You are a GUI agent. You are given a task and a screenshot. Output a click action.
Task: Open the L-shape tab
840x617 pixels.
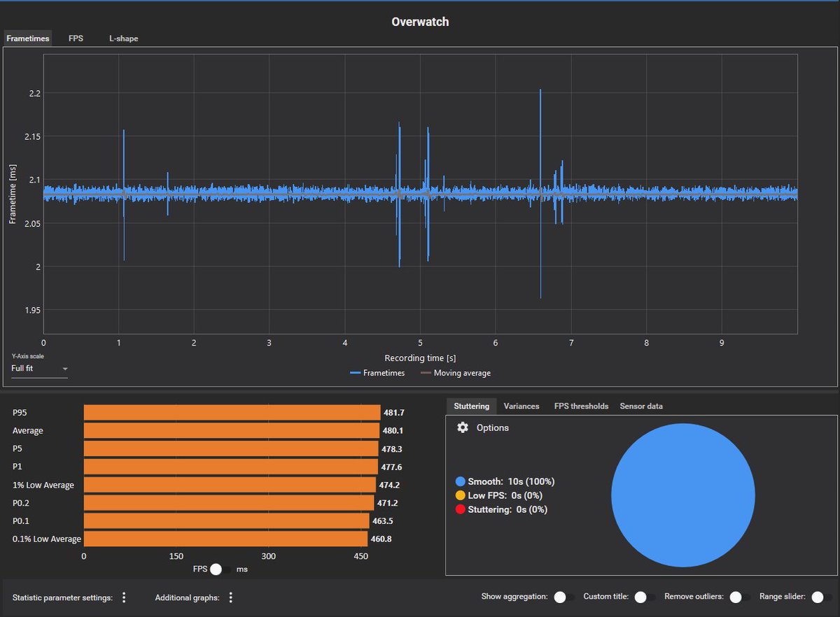point(123,38)
